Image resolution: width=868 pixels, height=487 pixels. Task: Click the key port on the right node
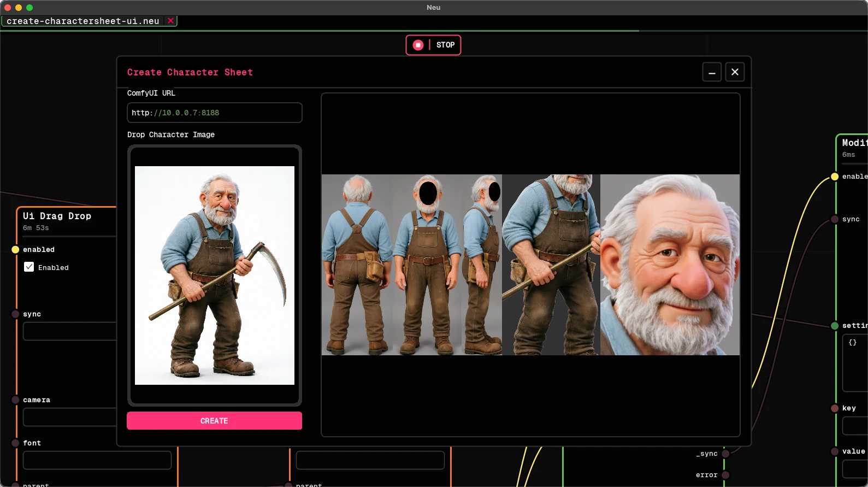coord(835,408)
